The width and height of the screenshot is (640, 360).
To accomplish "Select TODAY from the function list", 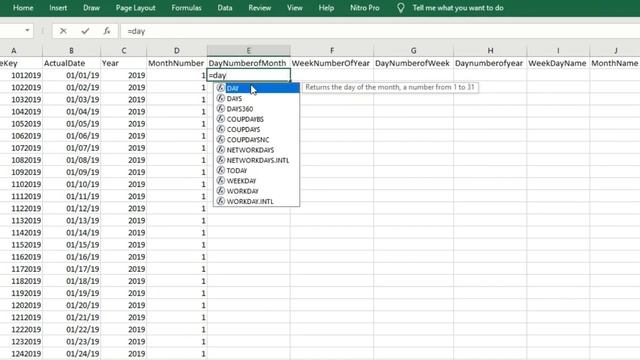I will (x=257, y=171).
